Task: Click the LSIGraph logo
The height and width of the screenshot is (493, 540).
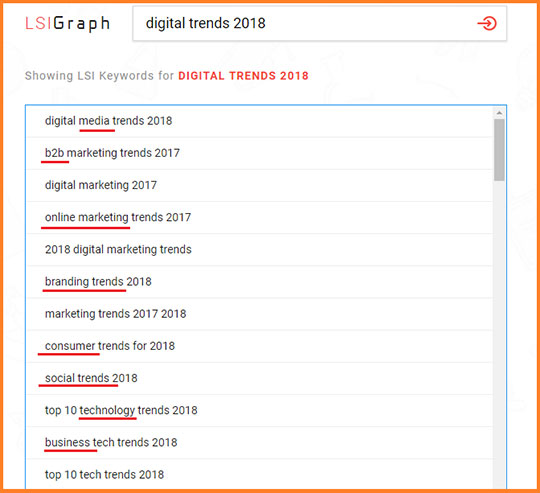Action: click(x=68, y=24)
